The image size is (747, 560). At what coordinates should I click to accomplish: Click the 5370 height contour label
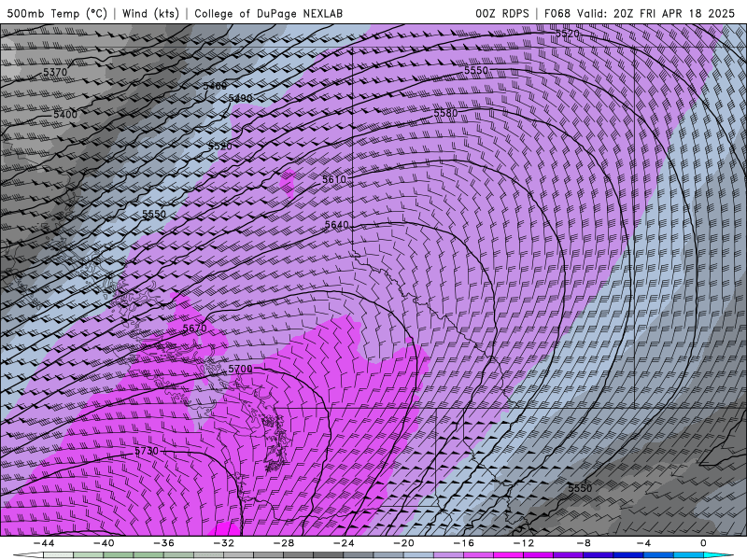55,72
